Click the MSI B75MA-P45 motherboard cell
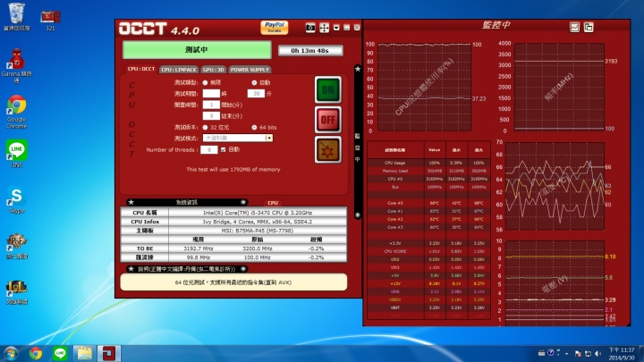644x362 pixels. [x=258, y=231]
